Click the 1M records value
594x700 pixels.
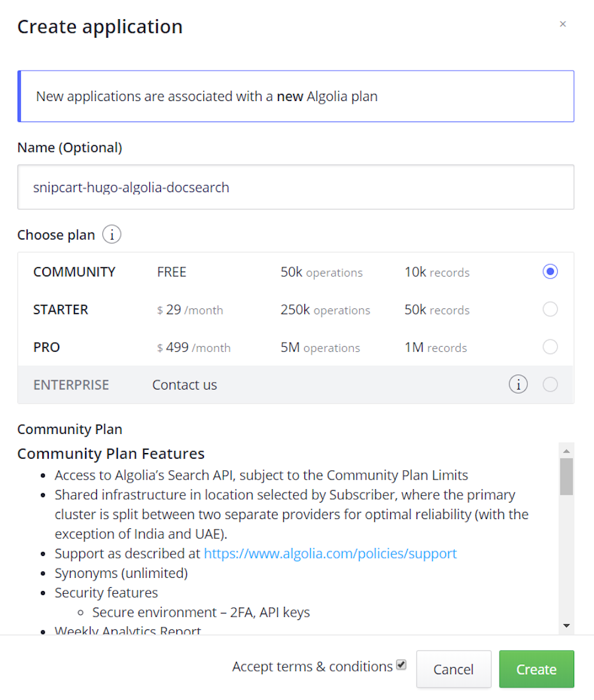tap(436, 347)
